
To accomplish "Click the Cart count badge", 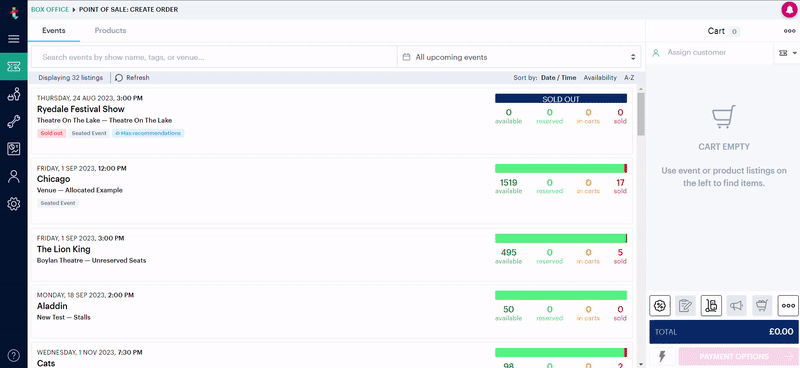I will click(734, 32).
